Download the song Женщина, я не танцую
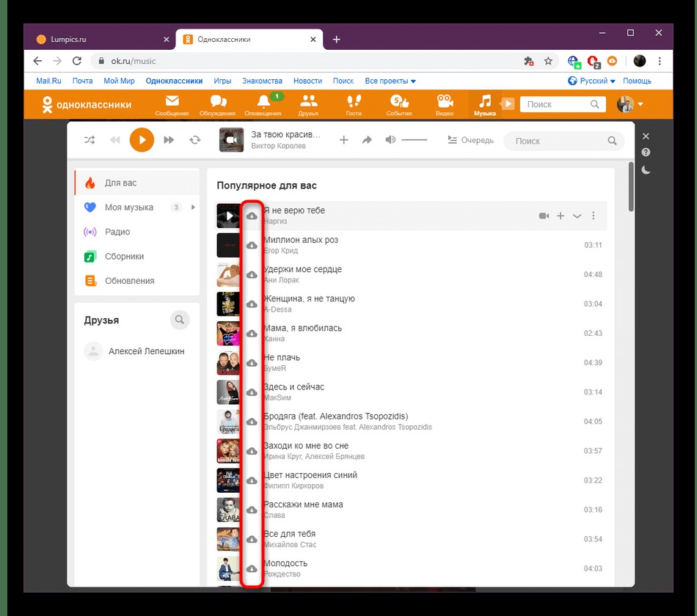Viewport: 697px width, 616px height. click(x=252, y=304)
